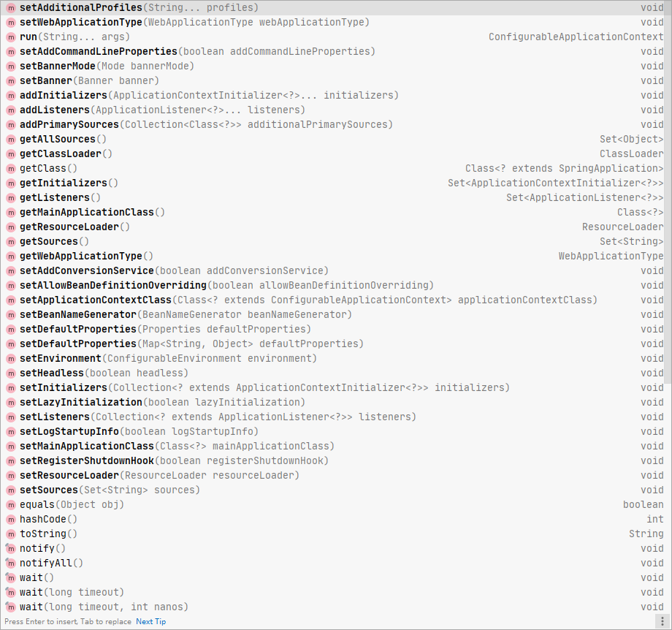Pick the getMainApplicationClass() completion
The image size is (672, 630).
(92, 212)
